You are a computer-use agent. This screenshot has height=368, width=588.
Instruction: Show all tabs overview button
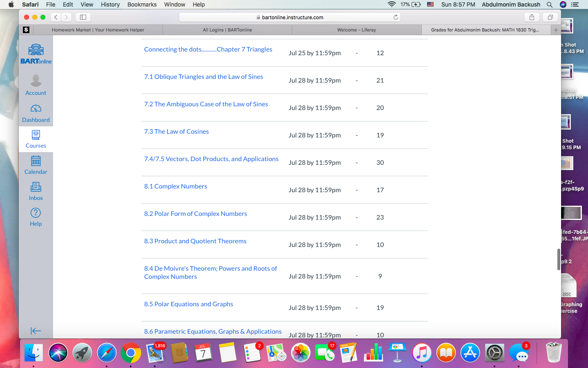point(550,17)
